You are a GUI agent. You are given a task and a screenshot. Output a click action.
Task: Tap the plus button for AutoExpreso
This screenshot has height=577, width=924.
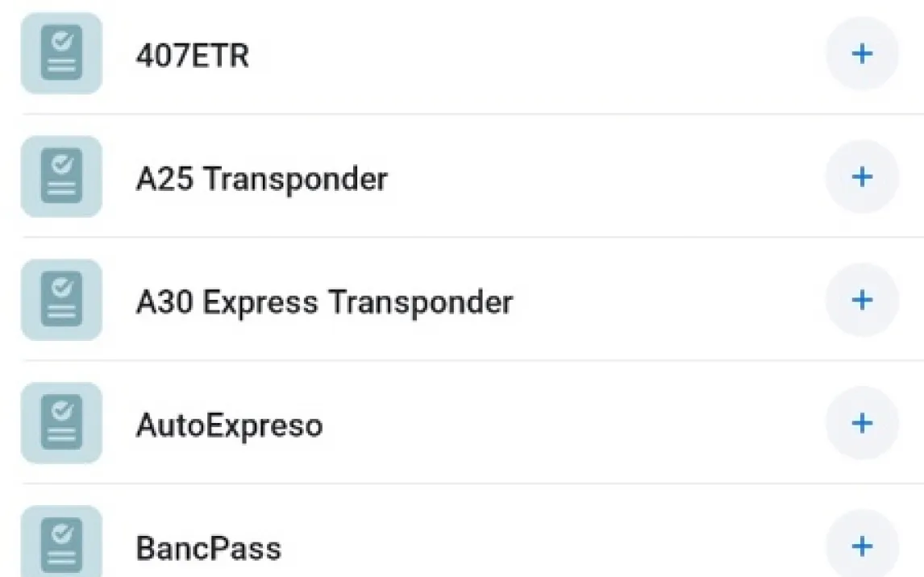point(862,423)
